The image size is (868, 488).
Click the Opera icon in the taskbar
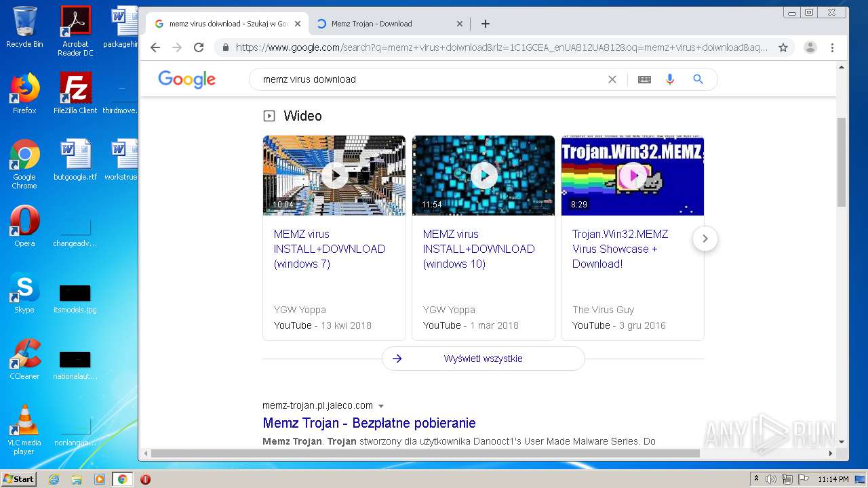click(145, 479)
